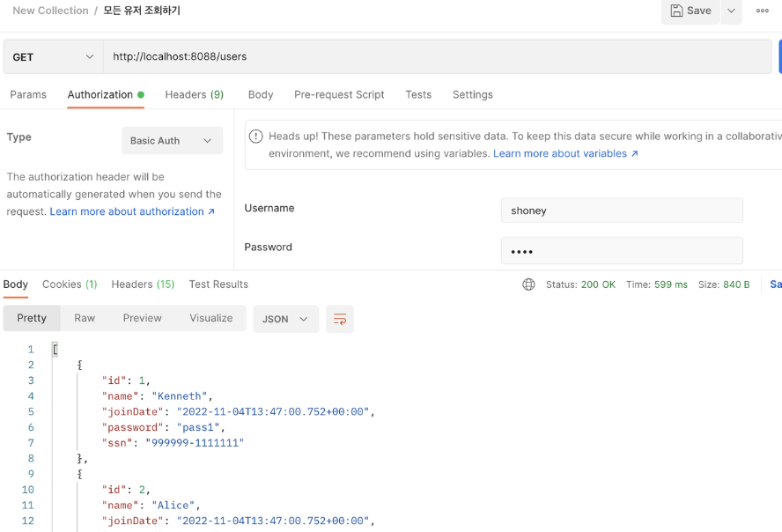Click the Save button with floppy icon
The width and height of the screenshot is (782, 532).
tap(690, 11)
